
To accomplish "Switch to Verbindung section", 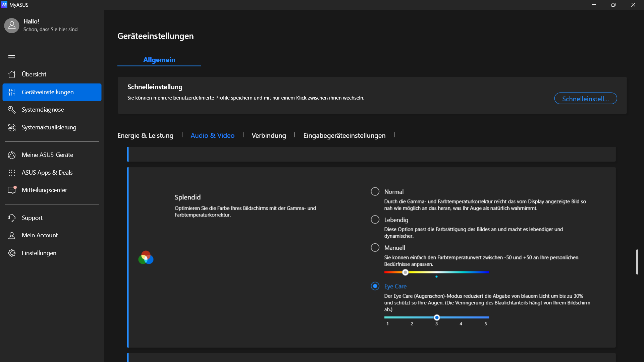I will (269, 135).
